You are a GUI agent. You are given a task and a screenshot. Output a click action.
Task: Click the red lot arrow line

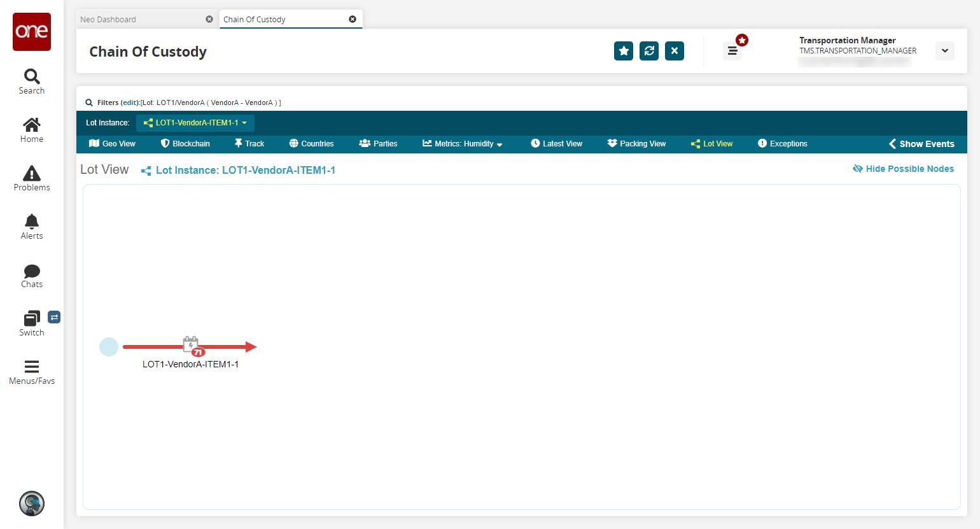pyautogui.click(x=153, y=347)
